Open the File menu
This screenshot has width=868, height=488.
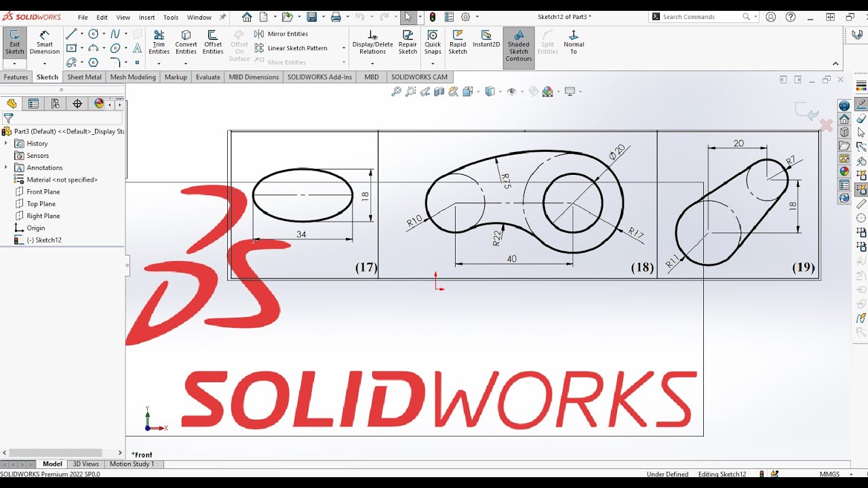point(83,18)
